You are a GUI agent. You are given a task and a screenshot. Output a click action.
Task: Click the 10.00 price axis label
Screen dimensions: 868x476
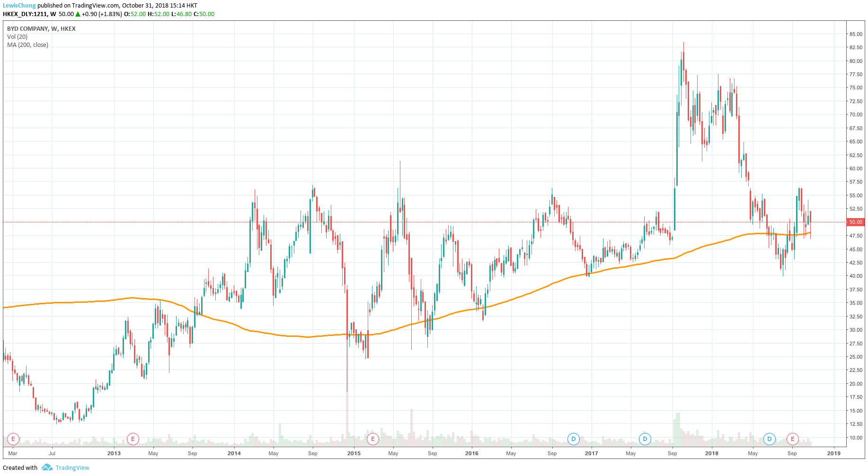point(856,438)
